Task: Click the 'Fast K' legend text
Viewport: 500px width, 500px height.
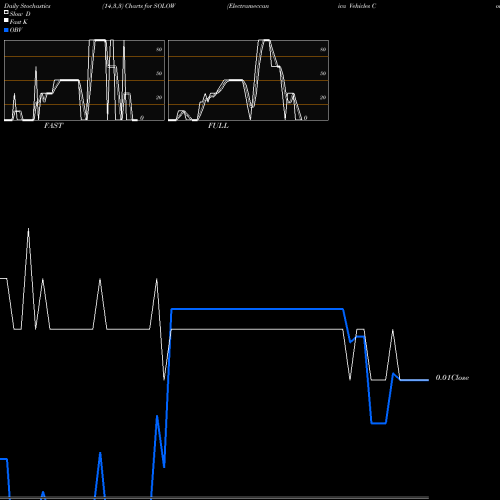Action: (19, 22)
